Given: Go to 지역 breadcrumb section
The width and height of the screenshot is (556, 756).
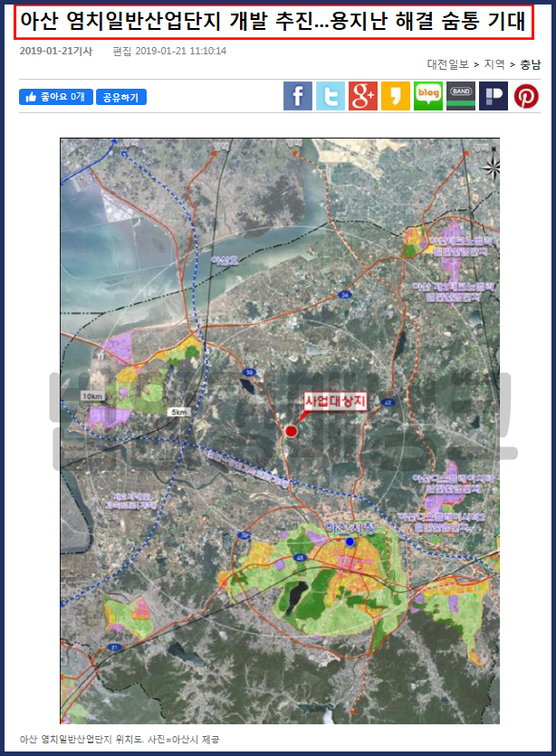Looking at the screenshot, I should [494, 64].
